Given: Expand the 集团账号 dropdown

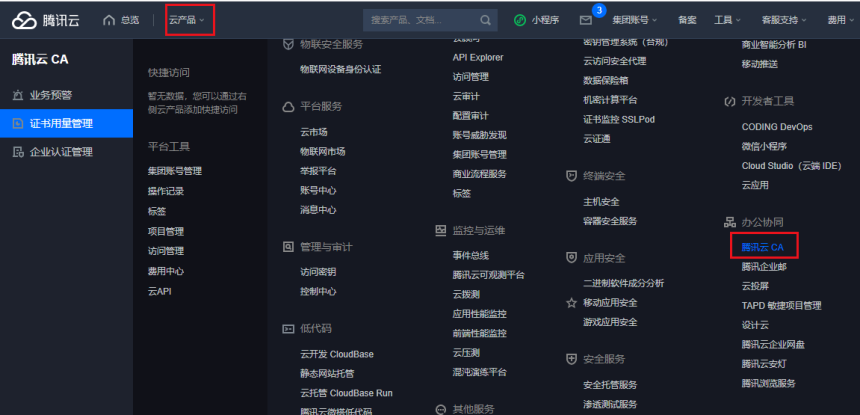Looking at the screenshot, I should pyautogui.click(x=635, y=20).
